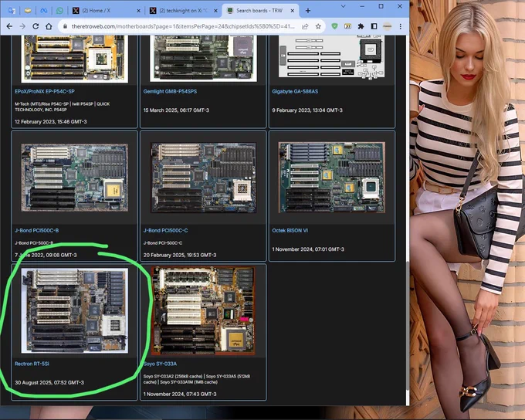Screen dimensions: 525x420
Task: Open the Rectron RT-5SI board link
Action: (x=32, y=364)
